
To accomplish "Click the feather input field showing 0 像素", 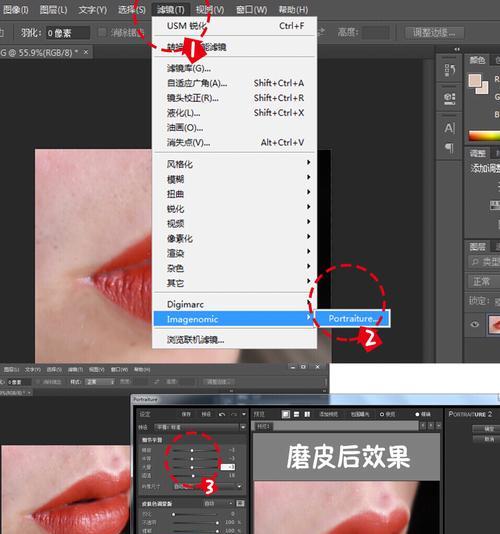I will 68,33.
